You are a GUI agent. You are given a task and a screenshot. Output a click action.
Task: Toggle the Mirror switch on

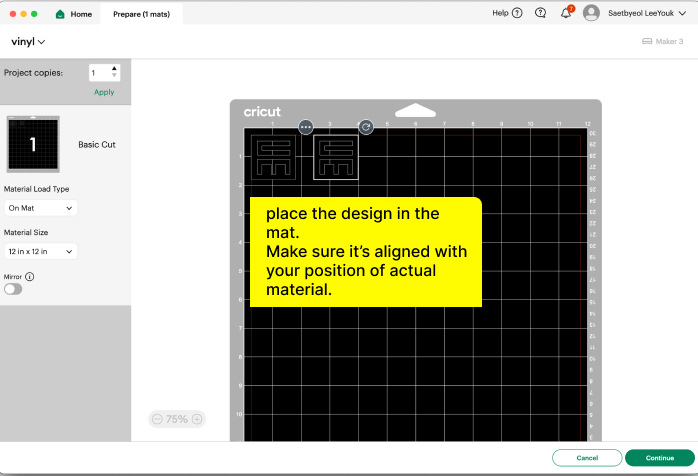click(x=13, y=289)
